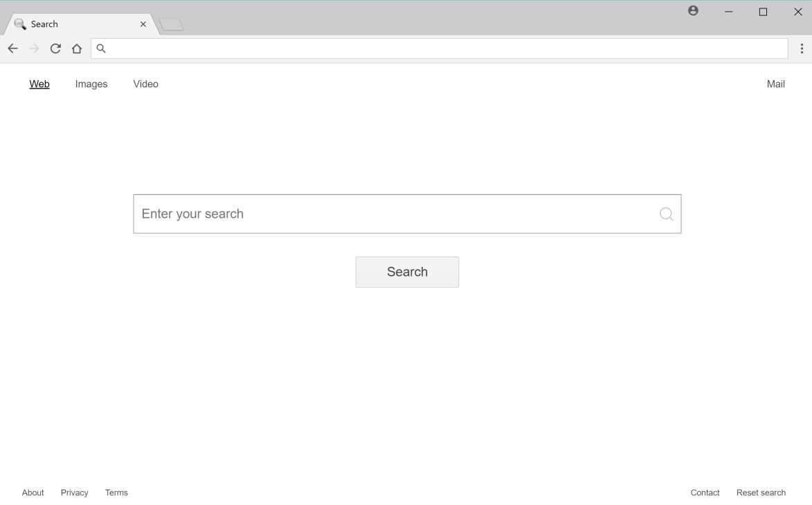Screen dimensions: 812x505
Task: Open the Mail link
Action: pos(775,84)
